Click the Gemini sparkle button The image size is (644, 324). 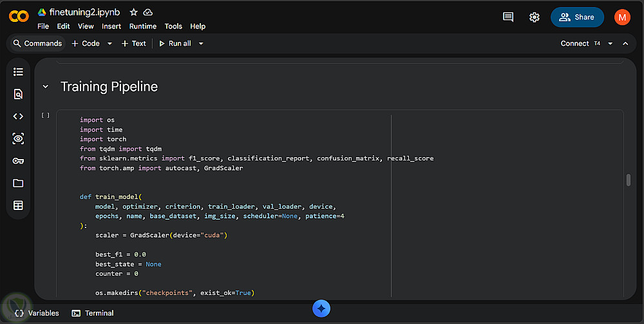click(x=321, y=309)
